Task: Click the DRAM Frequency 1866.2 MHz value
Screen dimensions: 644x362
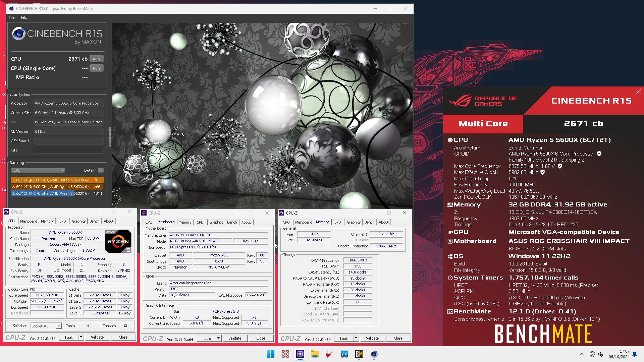Action: (358, 260)
